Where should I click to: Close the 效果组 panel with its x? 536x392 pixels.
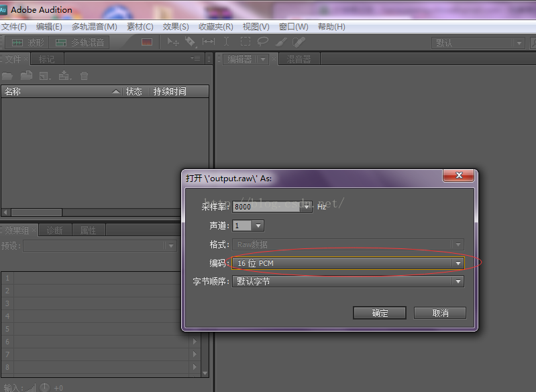[34, 230]
